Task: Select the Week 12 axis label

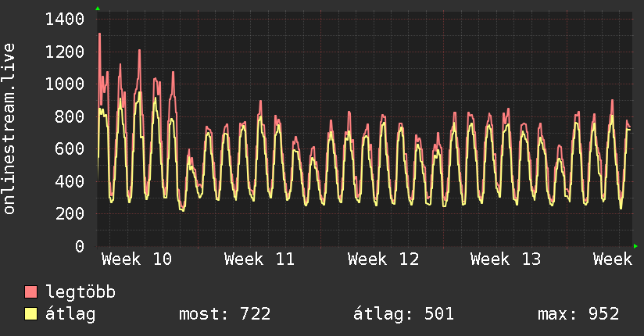Action: 383,259
